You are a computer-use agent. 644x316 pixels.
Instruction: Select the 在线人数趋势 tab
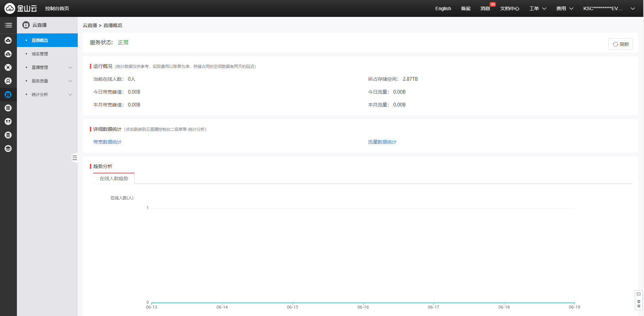(x=114, y=178)
